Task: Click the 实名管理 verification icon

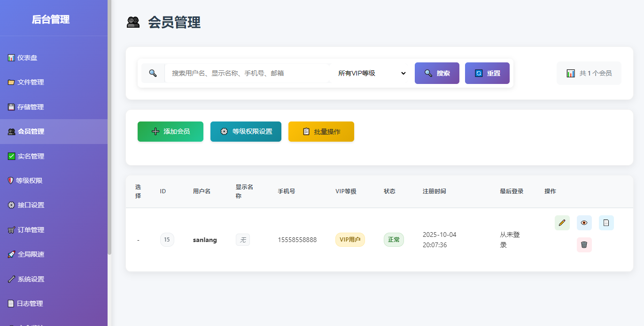Action: click(x=12, y=156)
